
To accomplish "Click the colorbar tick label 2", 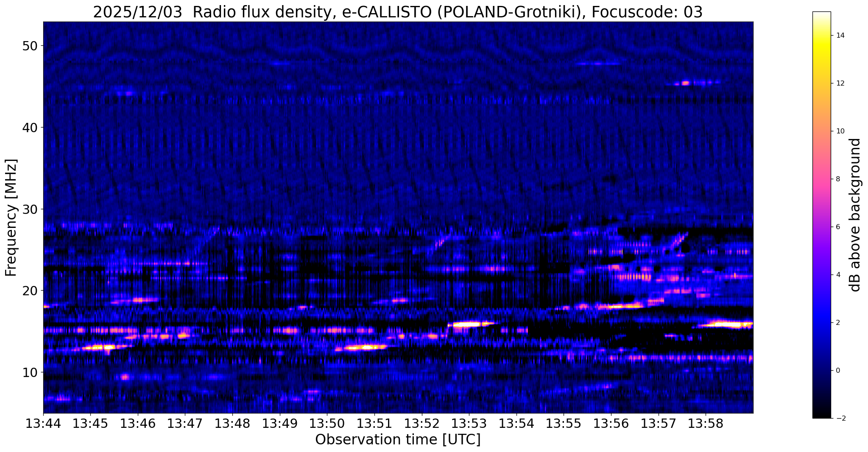I will tap(838, 323).
